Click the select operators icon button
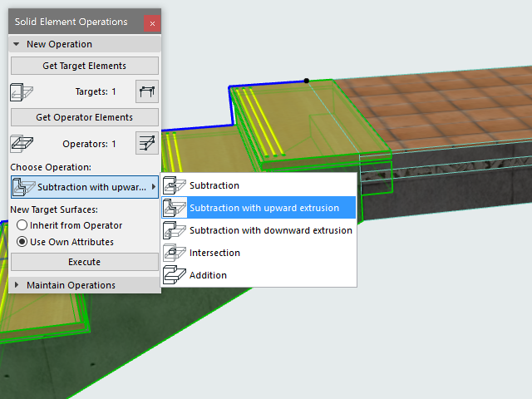 pyautogui.click(x=147, y=143)
